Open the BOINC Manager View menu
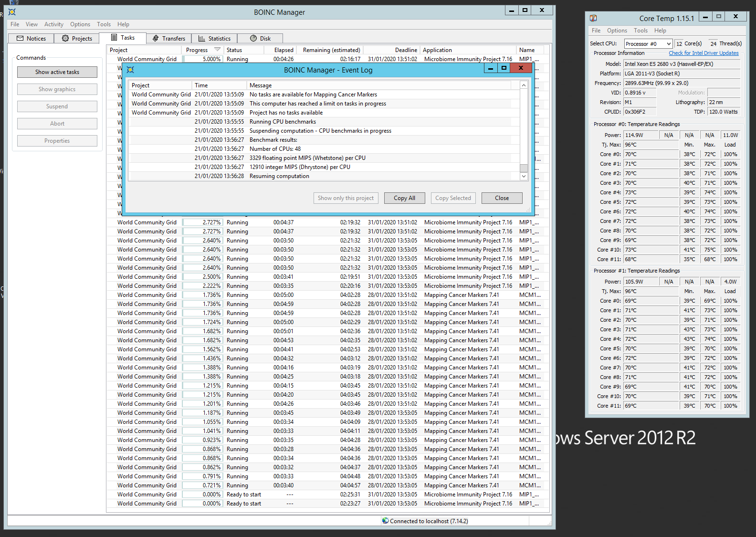 tap(31, 24)
